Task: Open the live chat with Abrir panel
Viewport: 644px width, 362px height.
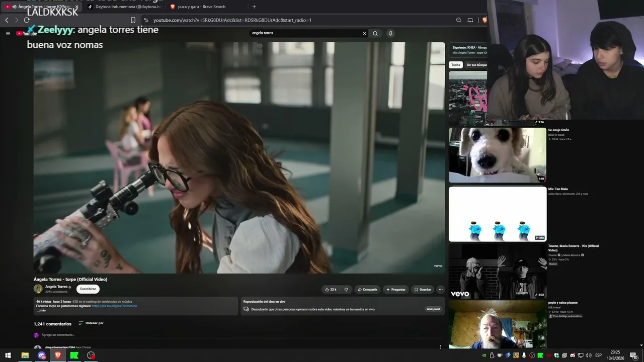Action: [433, 309]
